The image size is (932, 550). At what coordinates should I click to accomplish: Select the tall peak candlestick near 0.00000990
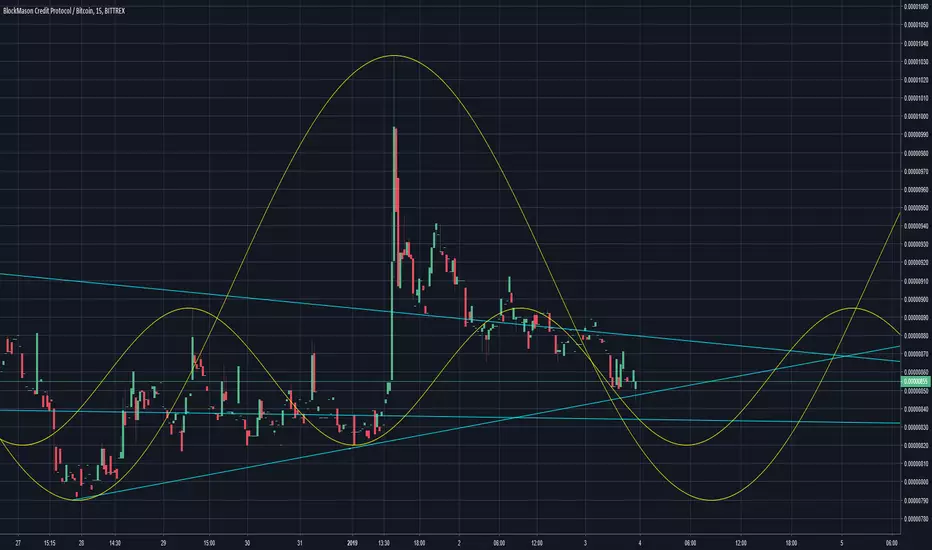[395, 193]
